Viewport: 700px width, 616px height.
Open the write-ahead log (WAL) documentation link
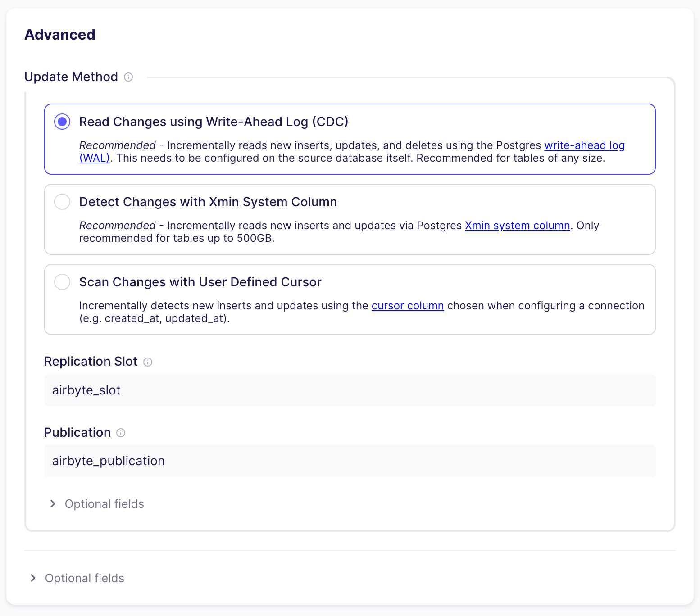[x=584, y=145]
